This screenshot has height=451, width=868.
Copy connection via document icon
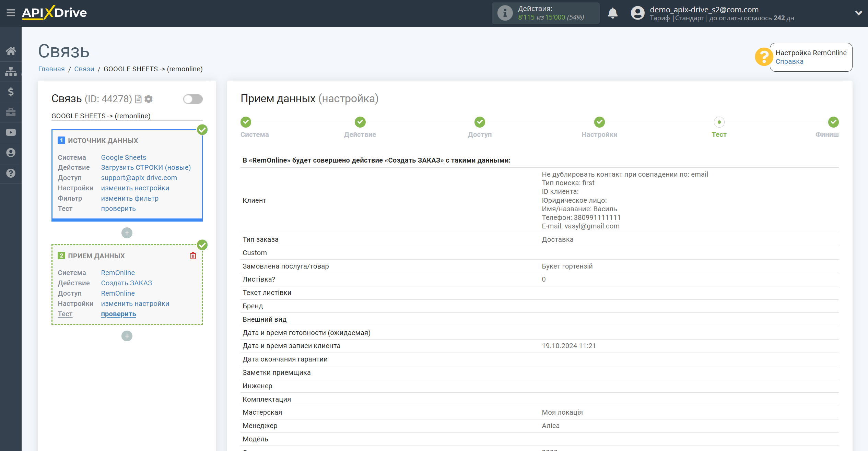138,99
